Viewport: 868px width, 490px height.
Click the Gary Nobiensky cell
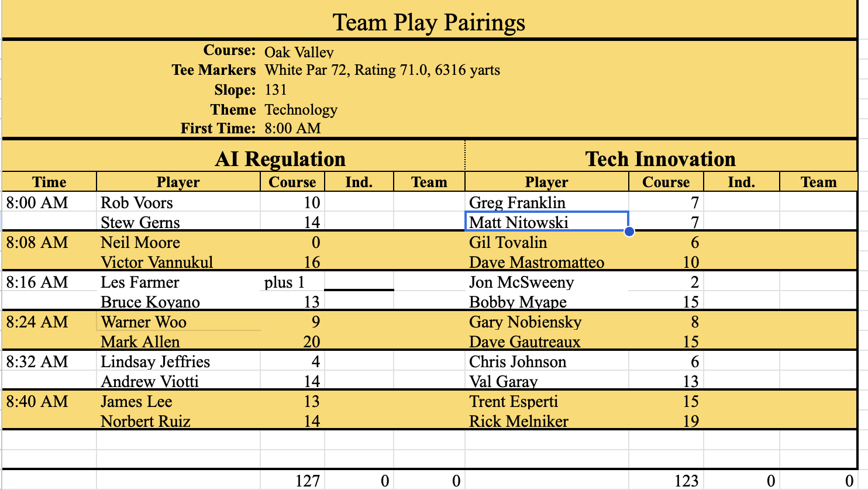click(x=525, y=322)
